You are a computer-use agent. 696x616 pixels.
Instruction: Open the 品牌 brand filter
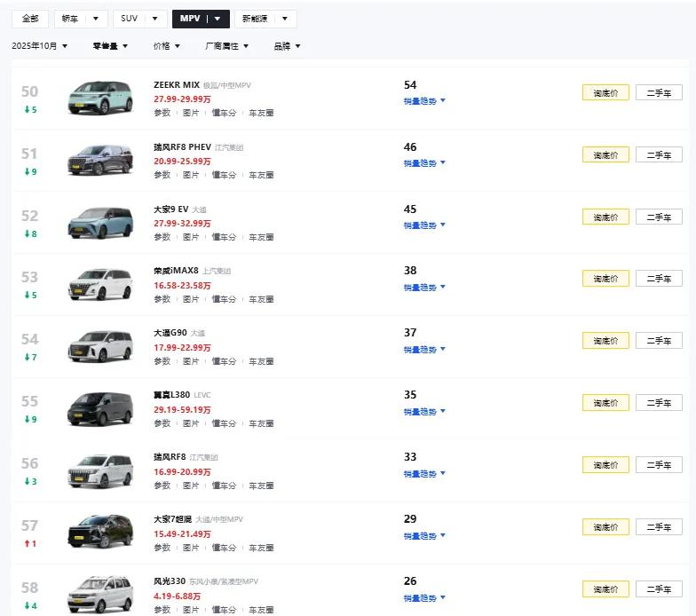[x=287, y=46]
